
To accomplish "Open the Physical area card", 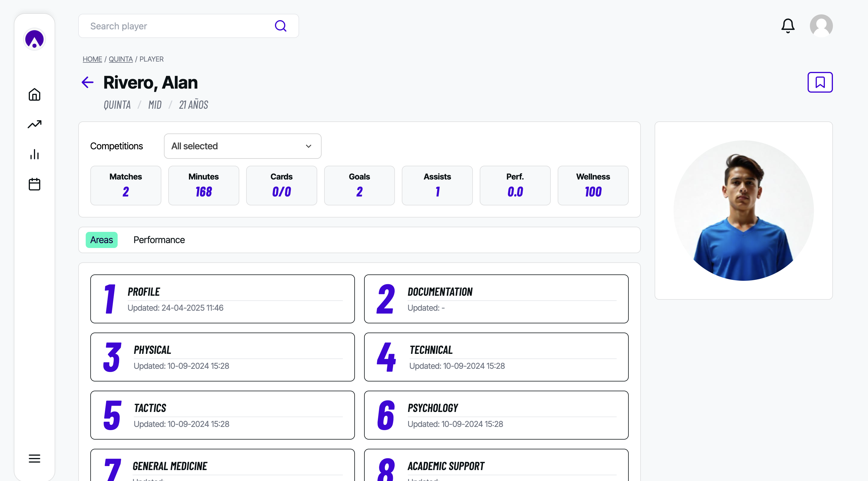I will (x=222, y=357).
